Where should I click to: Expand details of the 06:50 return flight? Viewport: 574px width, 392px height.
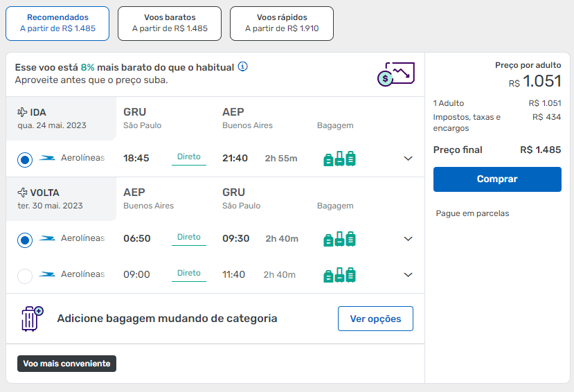(x=408, y=239)
